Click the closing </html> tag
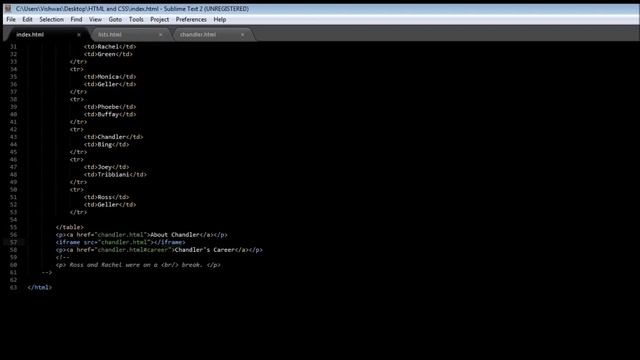 pos(40,287)
